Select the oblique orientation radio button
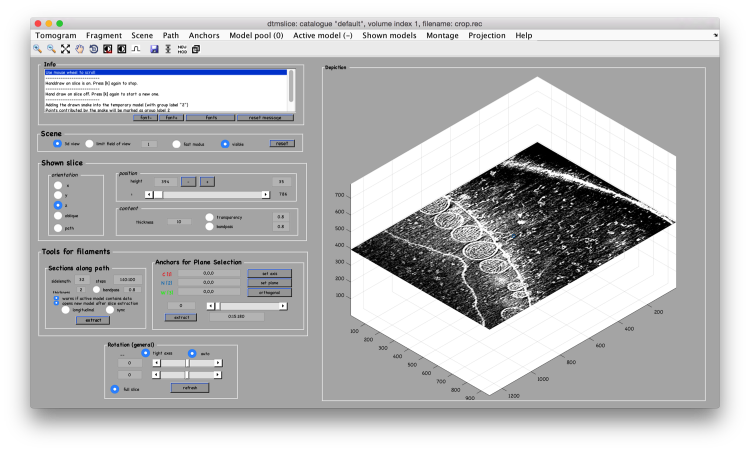This screenshot has width=750, height=452. tap(57, 215)
